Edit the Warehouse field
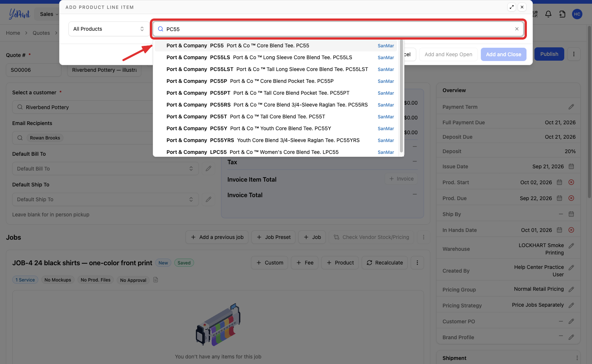The image size is (592, 364). point(571,246)
